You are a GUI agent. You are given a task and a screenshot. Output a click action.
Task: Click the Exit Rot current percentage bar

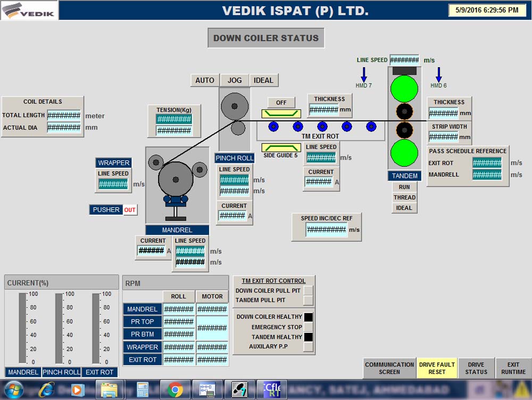point(96,328)
